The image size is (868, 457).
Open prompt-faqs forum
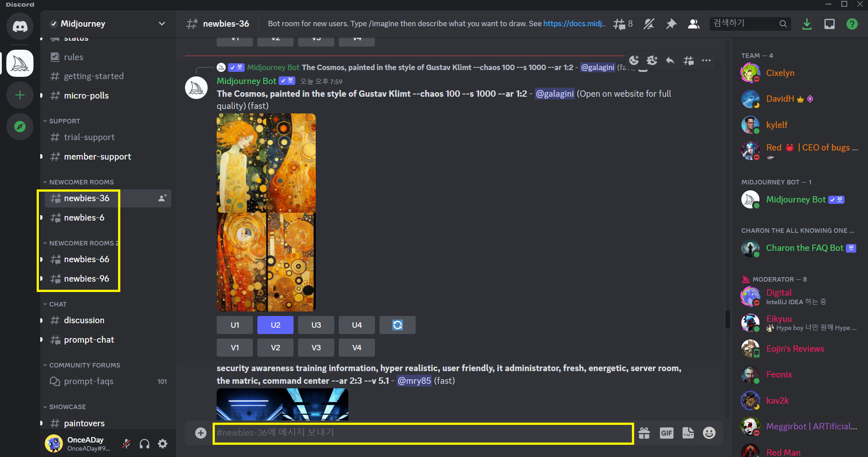(108, 381)
